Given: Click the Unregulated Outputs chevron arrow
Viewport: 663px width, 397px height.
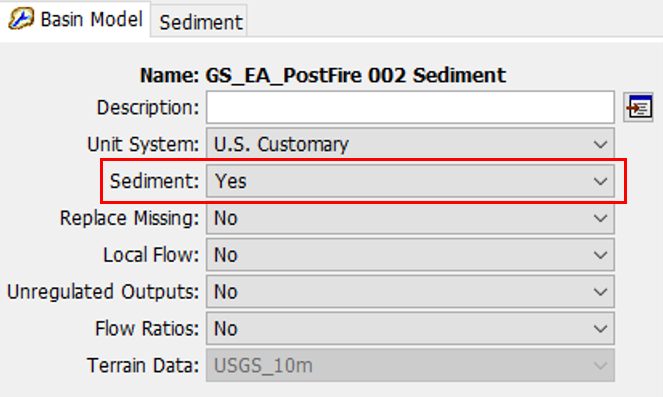Looking at the screenshot, I should 600,292.
